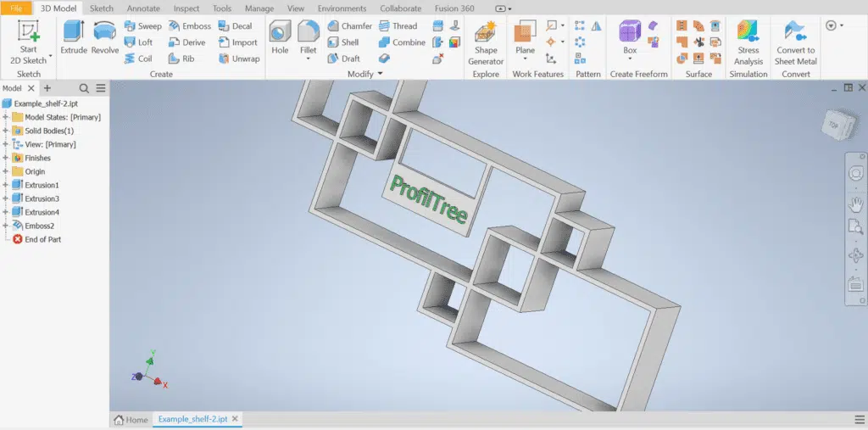The image size is (868, 430).
Task: Switch to the Sketch ribbon tab
Action: point(102,8)
